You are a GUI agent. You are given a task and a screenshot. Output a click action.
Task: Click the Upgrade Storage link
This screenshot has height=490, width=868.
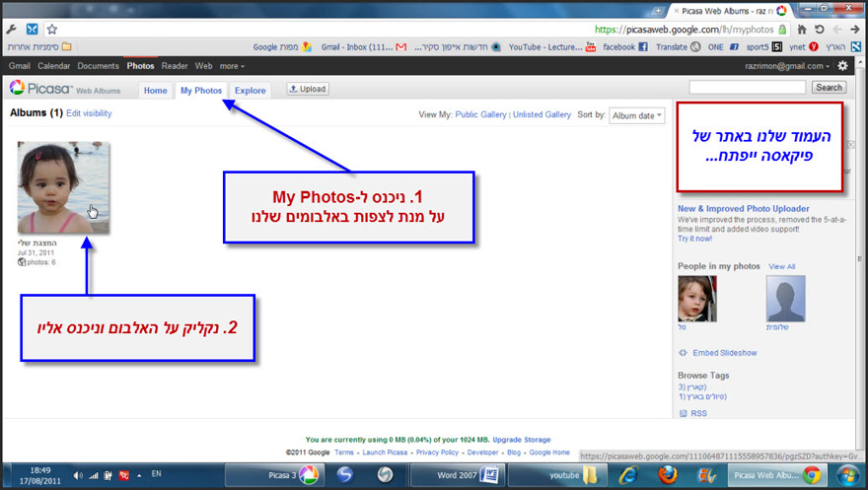click(x=522, y=440)
